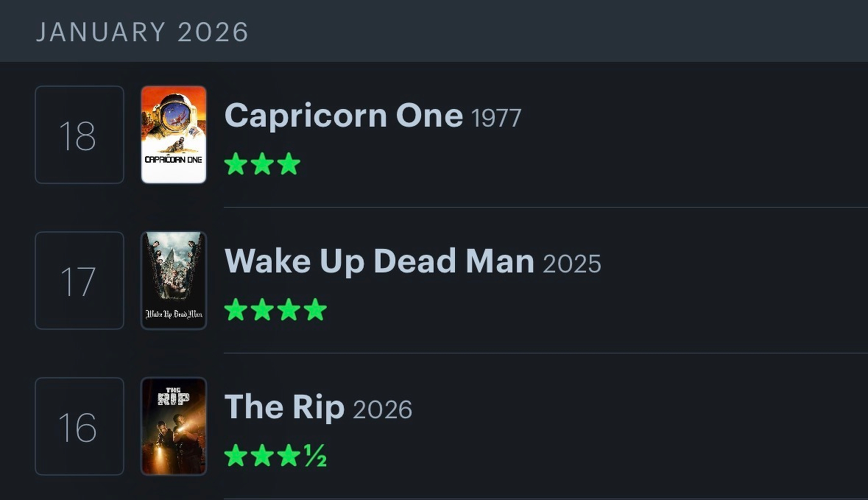Click the half-star symbol in The Rip's rating
Screen dimensions: 868x500
(x=315, y=456)
